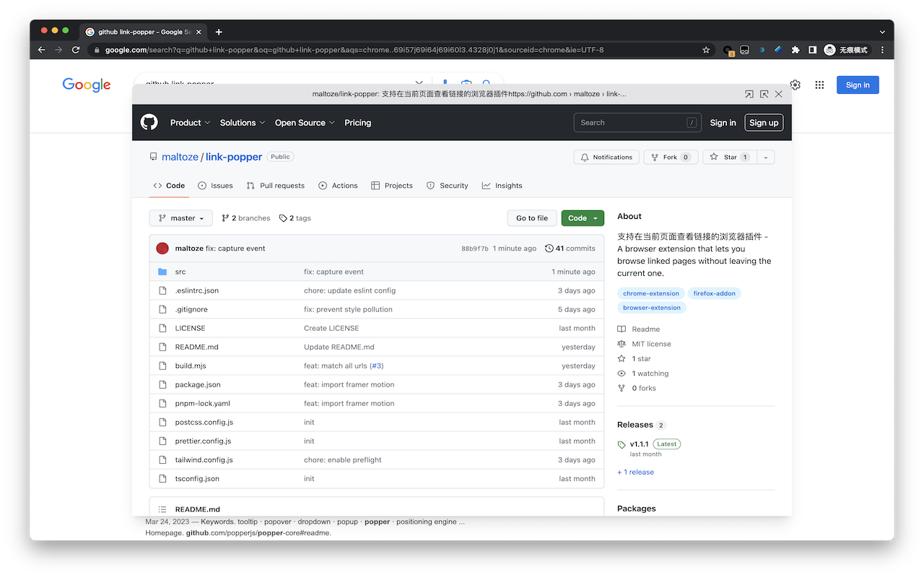
Task: Open the link-popper repository name link
Action: click(234, 157)
